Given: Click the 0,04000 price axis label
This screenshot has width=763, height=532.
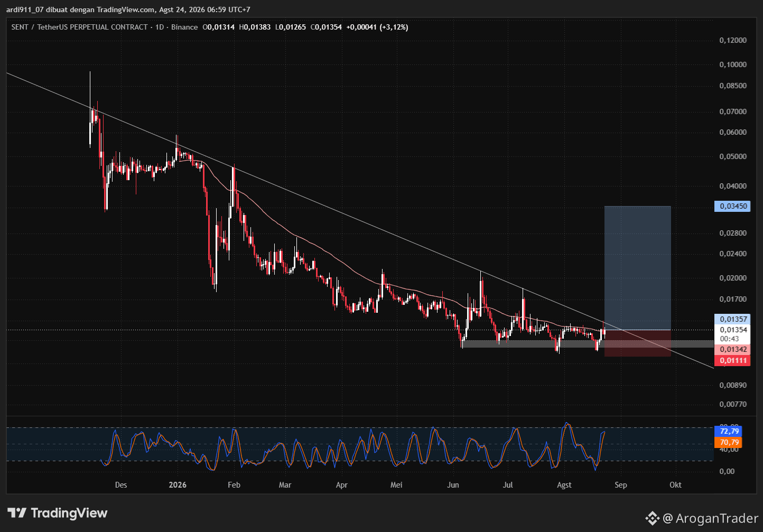Looking at the screenshot, I should coord(733,186).
